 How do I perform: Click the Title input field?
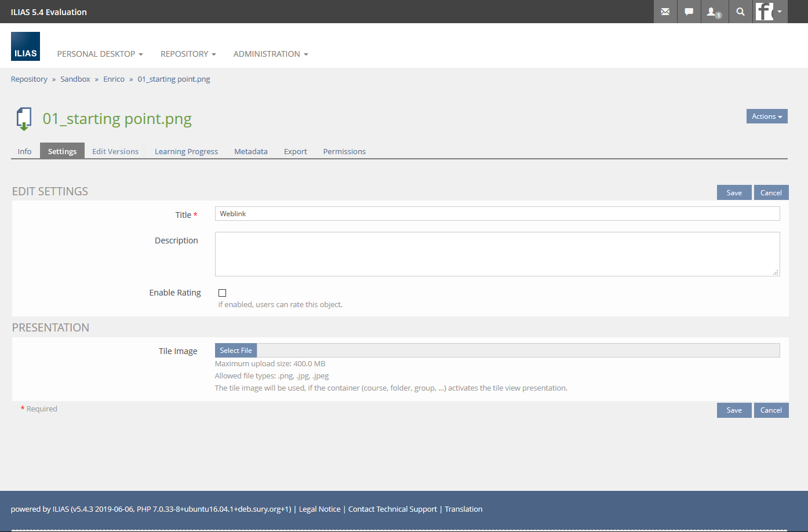[x=497, y=214]
